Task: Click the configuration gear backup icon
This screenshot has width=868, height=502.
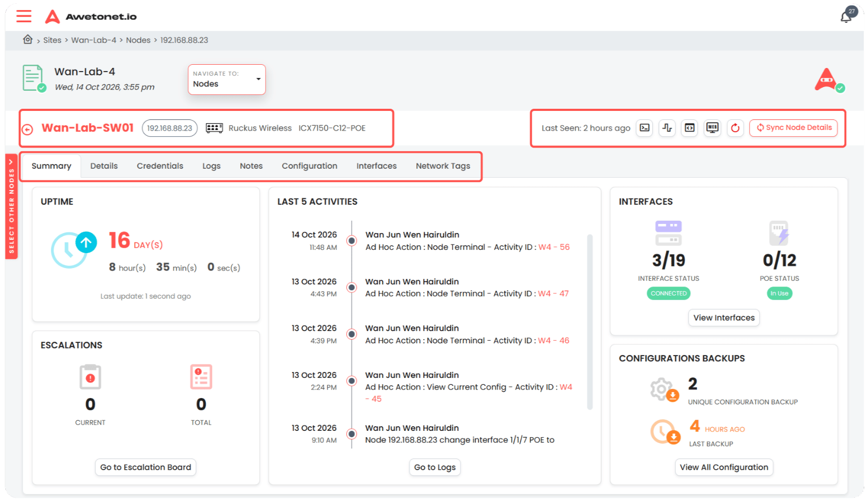Action: 664,390
